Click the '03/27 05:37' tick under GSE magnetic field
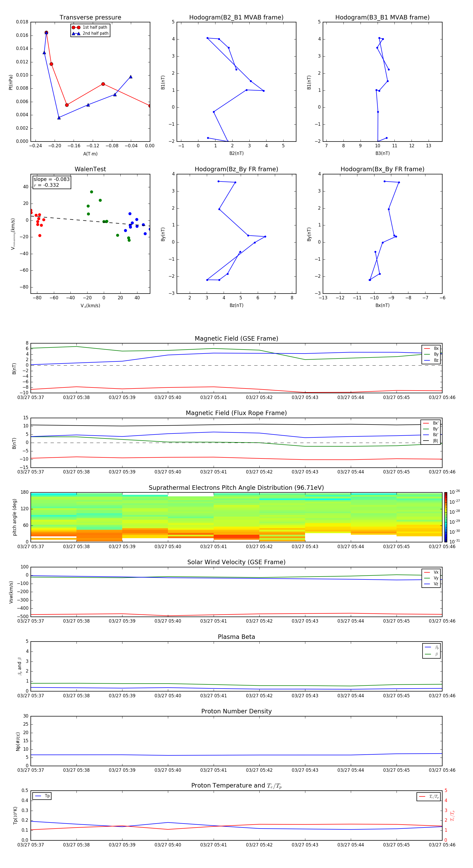 [31, 398]
